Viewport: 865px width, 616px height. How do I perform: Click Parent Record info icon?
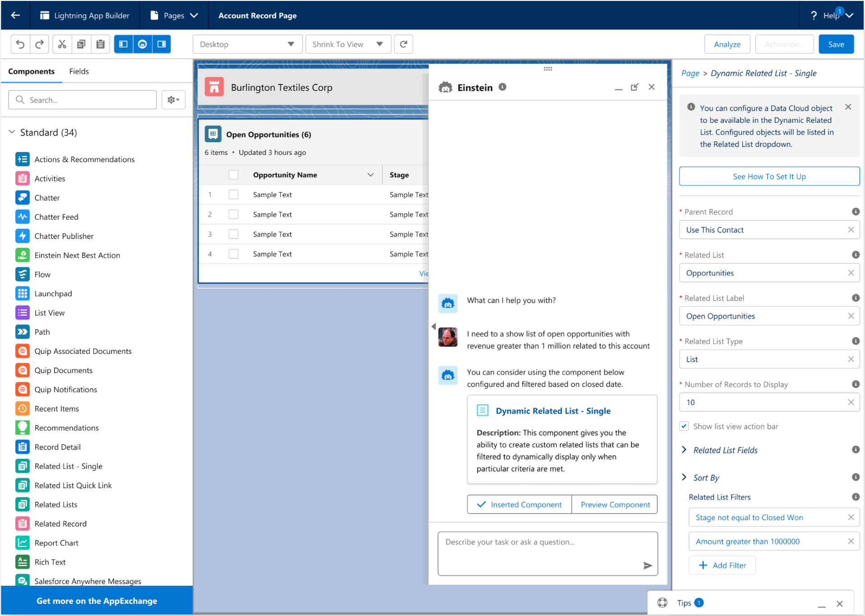855,211
